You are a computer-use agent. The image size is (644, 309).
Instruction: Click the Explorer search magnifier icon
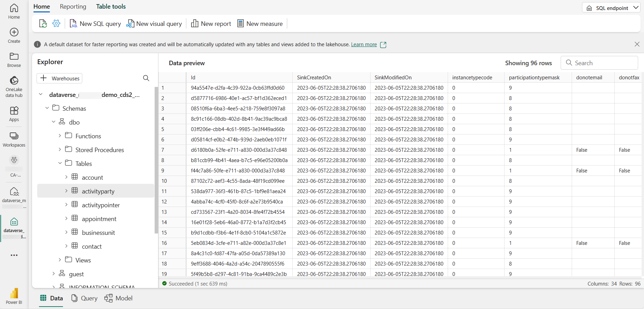pos(146,78)
